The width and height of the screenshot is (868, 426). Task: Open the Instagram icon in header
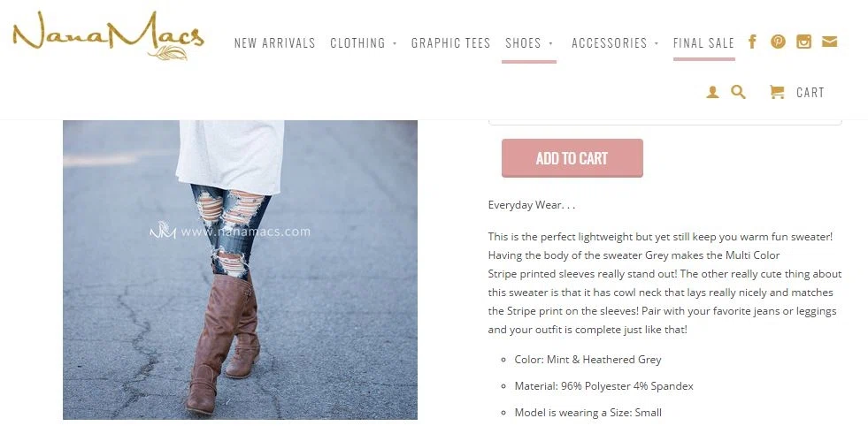click(x=803, y=42)
